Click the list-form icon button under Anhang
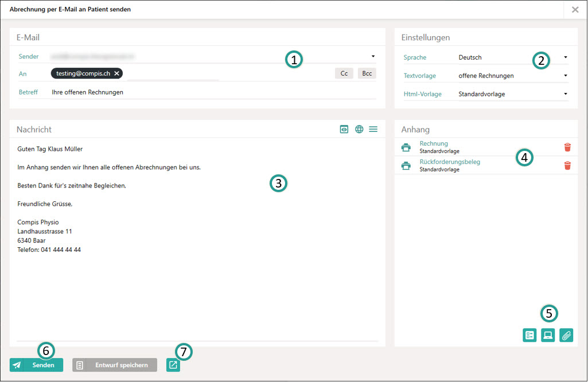 tap(529, 335)
